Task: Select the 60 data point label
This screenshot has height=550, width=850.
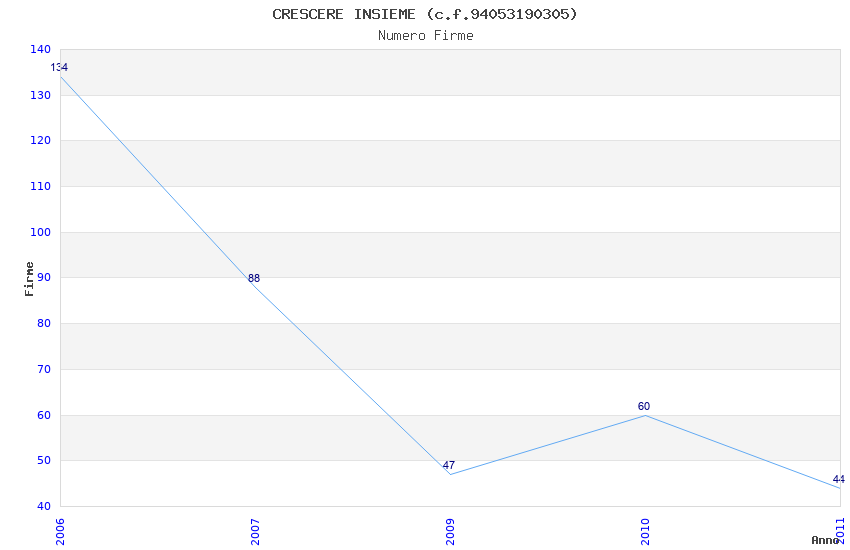Action: coord(644,406)
